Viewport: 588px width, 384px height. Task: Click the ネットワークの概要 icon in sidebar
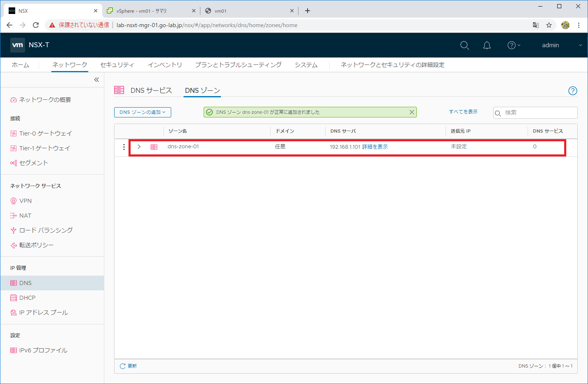[x=14, y=100]
